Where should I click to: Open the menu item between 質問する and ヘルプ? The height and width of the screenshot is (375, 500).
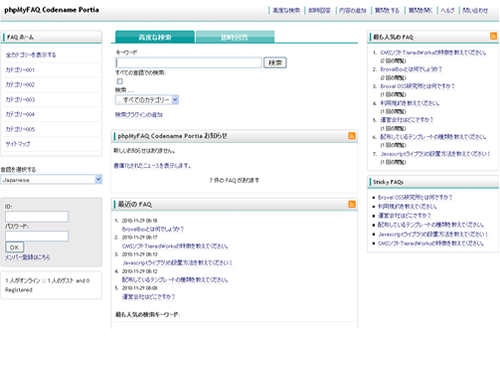420,11
